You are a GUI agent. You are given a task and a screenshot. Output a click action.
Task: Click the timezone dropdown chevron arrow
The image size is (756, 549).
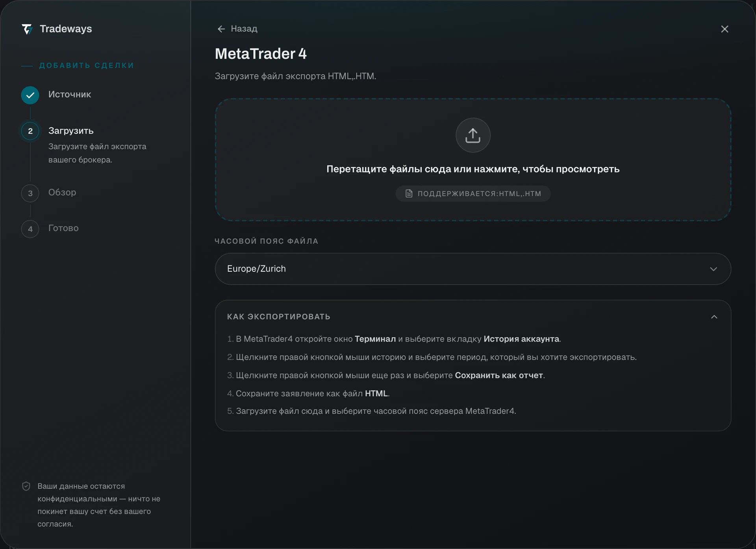tap(713, 269)
